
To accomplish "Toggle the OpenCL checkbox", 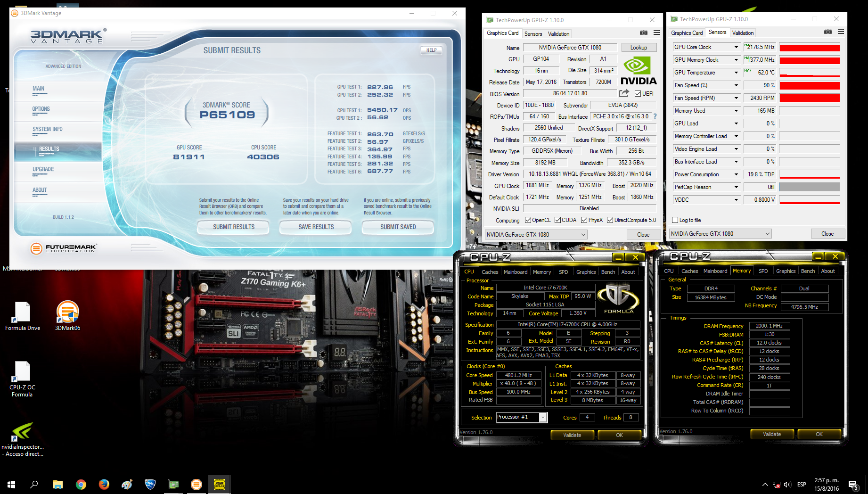I will [x=528, y=220].
